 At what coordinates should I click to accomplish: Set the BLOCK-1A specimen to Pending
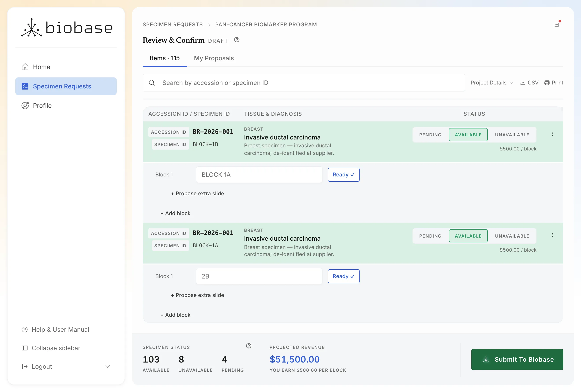click(430, 236)
